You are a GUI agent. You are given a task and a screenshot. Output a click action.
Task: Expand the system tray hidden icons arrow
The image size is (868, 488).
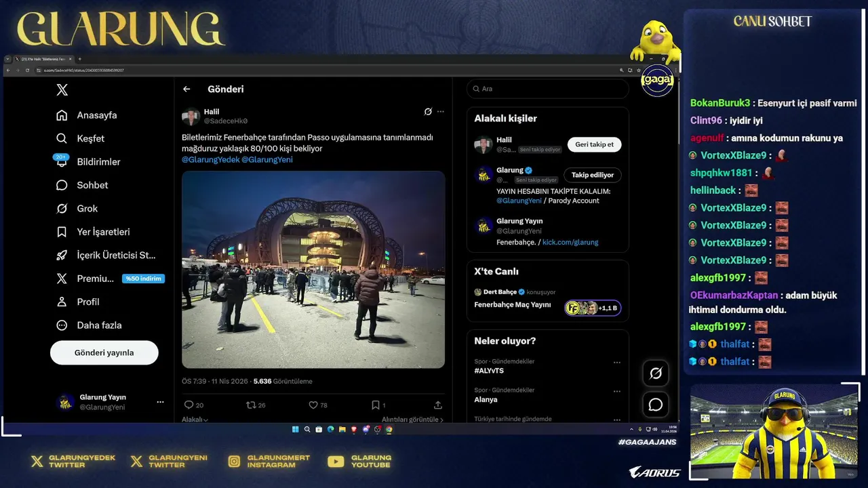(x=631, y=429)
